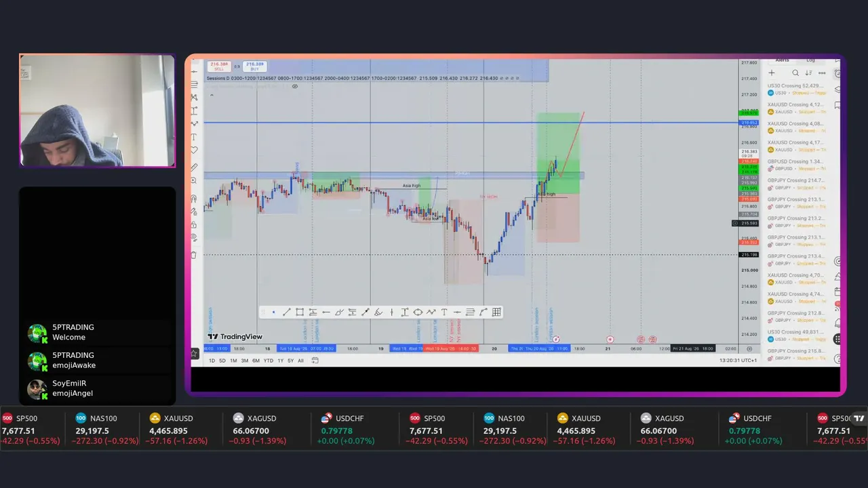
Task: Click the streamer webcam thumbnail
Action: click(97, 110)
